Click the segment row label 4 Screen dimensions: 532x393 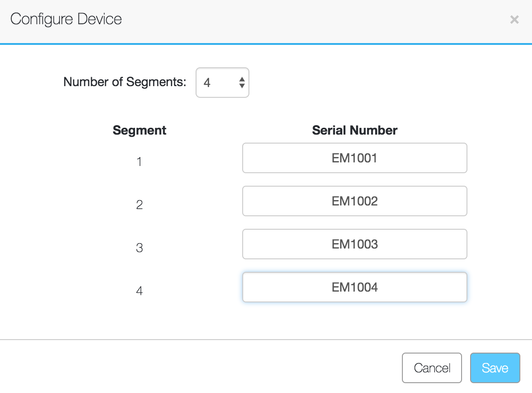140,291
